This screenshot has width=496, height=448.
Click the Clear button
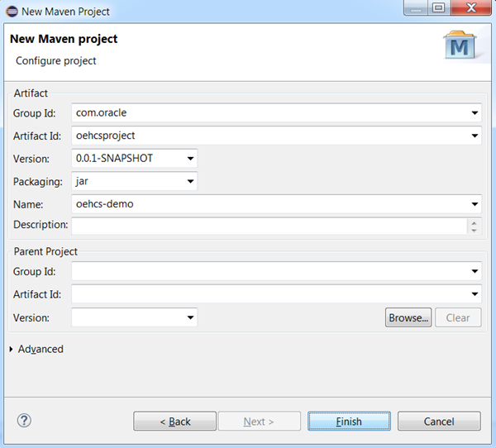click(x=458, y=317)
